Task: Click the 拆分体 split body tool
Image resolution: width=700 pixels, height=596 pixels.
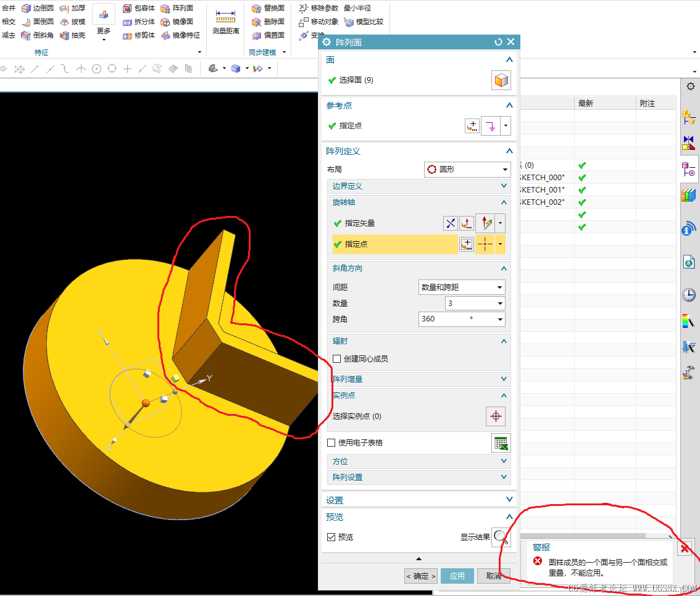Action: click(x=139, y=22)
